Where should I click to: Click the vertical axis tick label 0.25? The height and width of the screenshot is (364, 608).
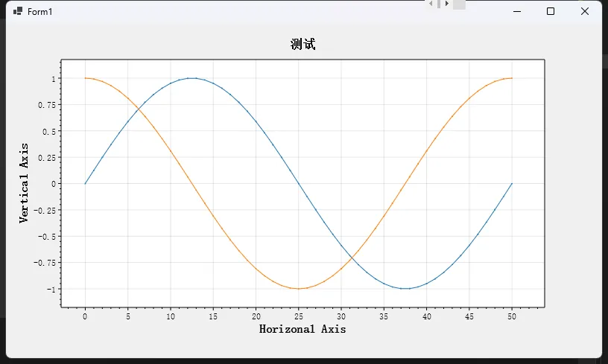coord(47,158)
